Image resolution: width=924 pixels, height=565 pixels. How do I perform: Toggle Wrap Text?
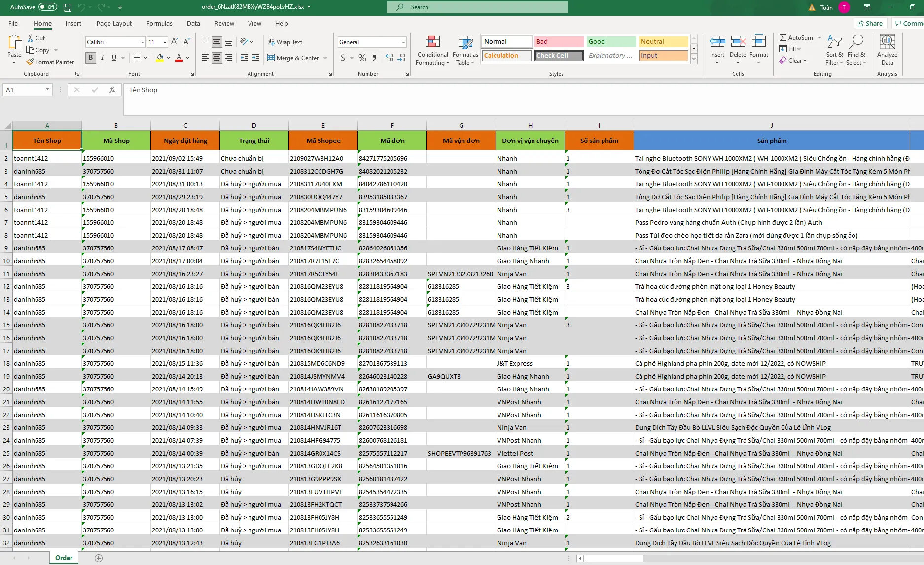pos(285,42)
